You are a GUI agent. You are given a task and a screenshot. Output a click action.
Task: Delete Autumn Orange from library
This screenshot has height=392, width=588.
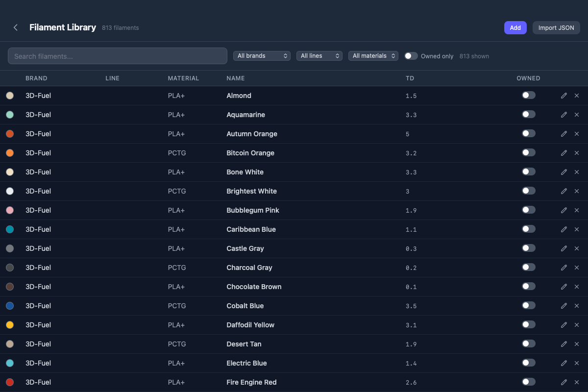pos(577,134)
